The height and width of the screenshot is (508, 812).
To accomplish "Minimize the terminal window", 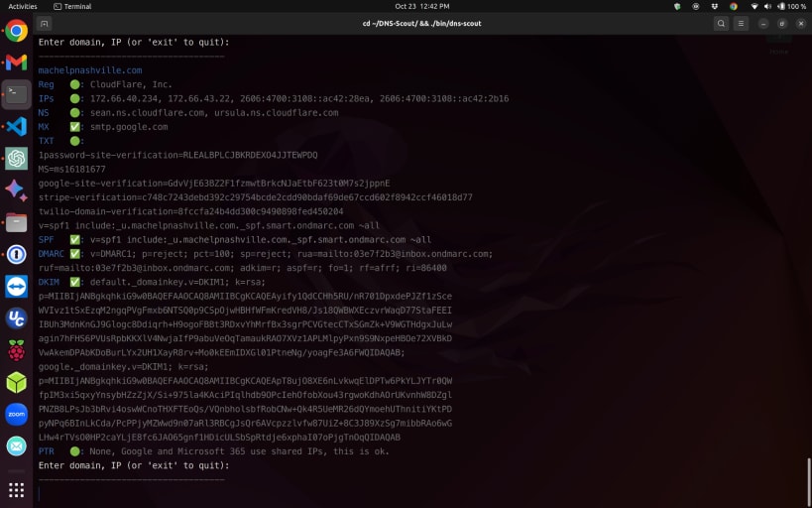I will (763, 24).
